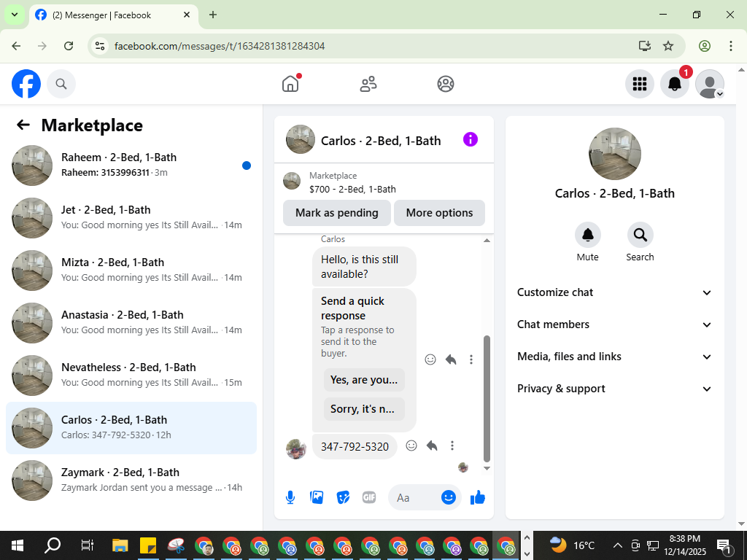Screen dimensions: 747x560
Task: Open the Anastasia 2-Bed, 1-Bath conversation
Action: tap(131, 322)
